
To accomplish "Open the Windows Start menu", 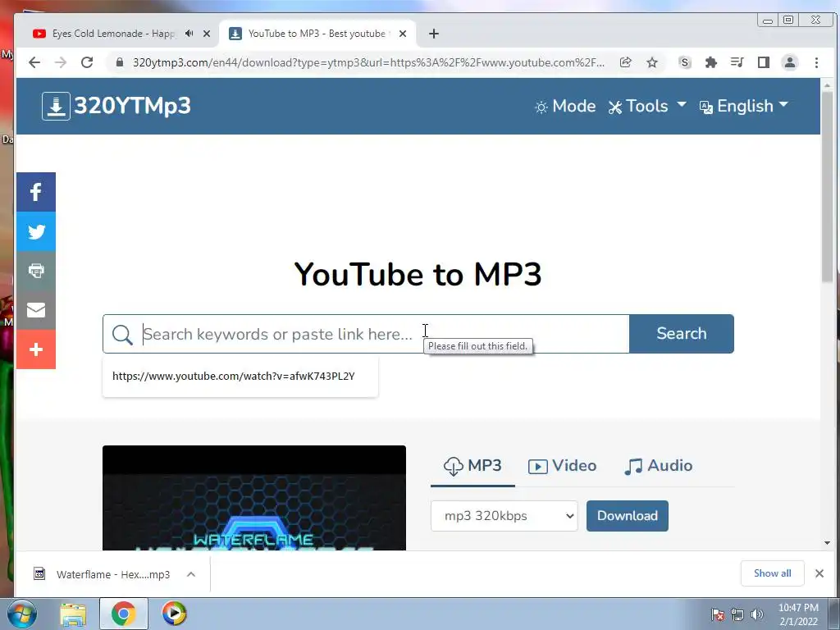I will [21, 614].
